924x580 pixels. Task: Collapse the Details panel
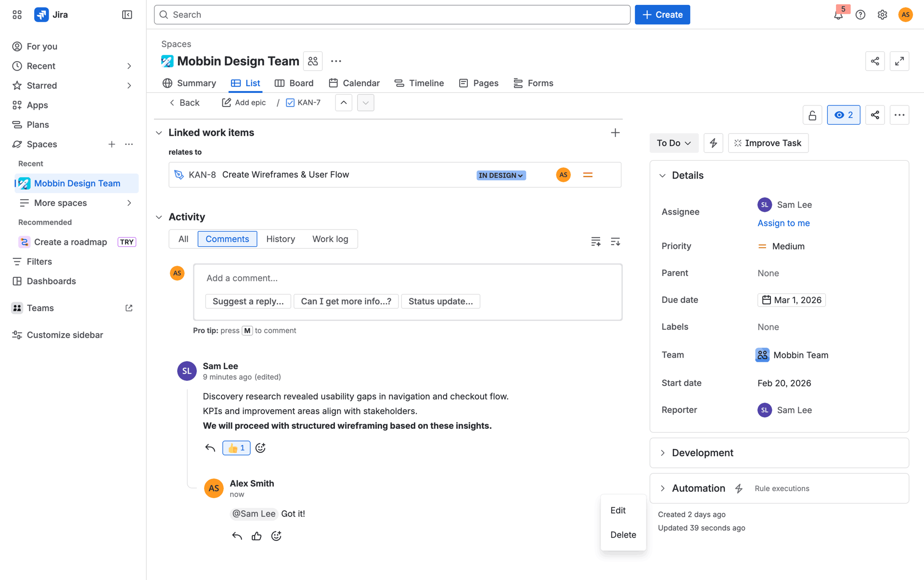coord(663,176)
